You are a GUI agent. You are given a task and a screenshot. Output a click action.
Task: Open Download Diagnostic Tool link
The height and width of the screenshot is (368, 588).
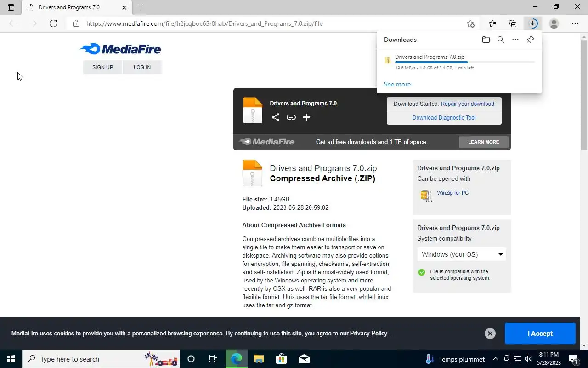(444, 117)
